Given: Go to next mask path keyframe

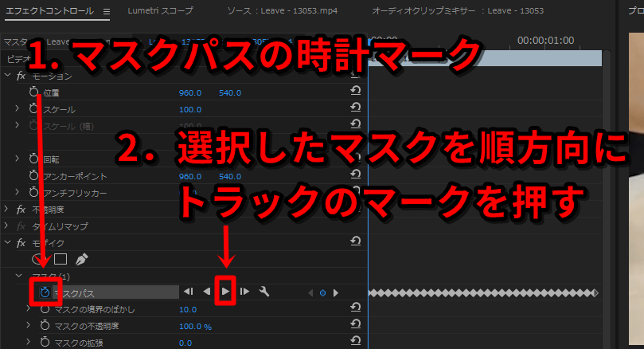Looking at the screenshot, I should point(336,292).
